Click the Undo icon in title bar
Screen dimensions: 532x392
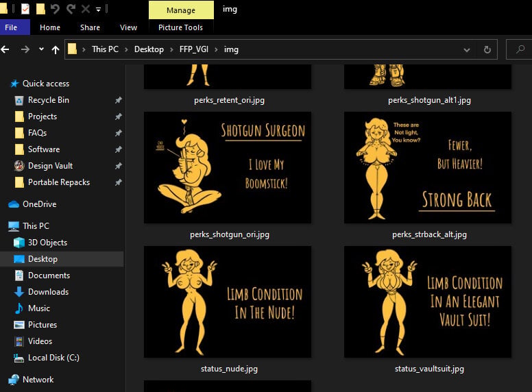pos(55,9)
